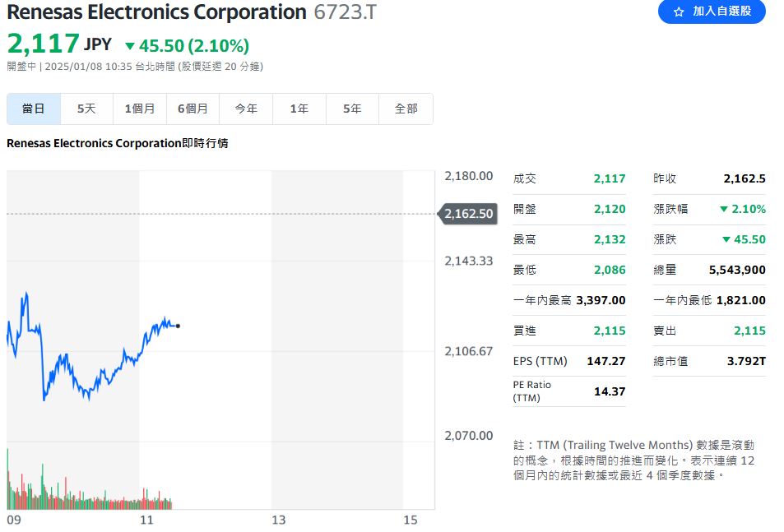
Task: Select the 當日 time range tab
Action: (34, 109)
